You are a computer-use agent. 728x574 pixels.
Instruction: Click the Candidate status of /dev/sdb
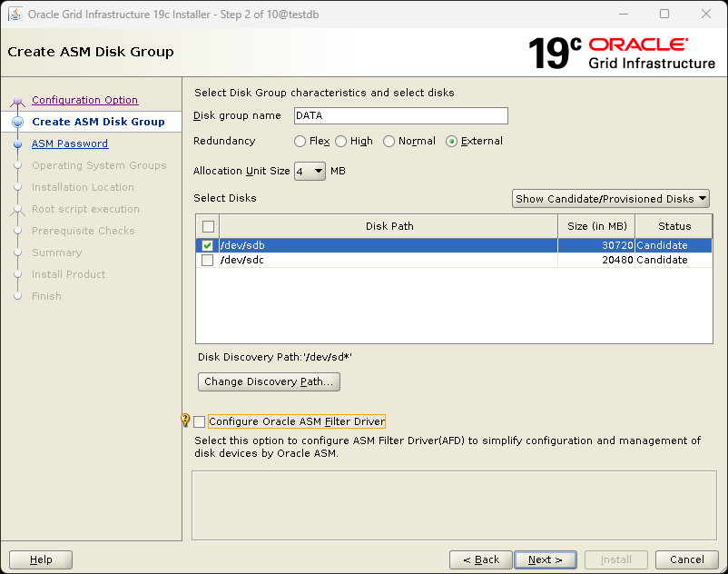(674, 245)
